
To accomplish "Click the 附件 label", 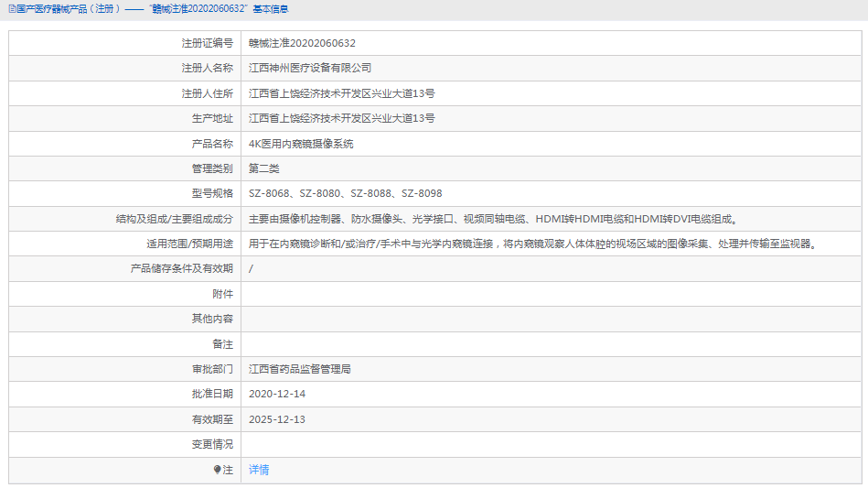I will tap(222, 294).
